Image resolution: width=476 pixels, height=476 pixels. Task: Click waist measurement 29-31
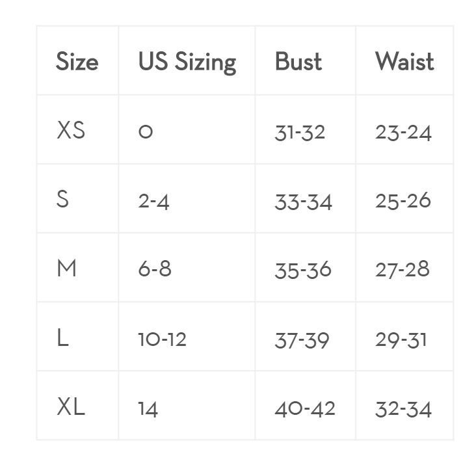click(x=401, y=339)
